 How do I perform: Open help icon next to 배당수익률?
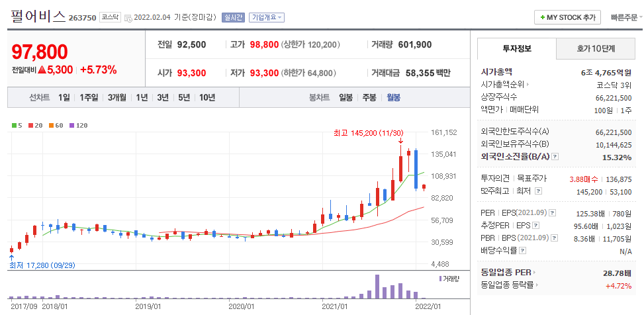coord(522,250)
